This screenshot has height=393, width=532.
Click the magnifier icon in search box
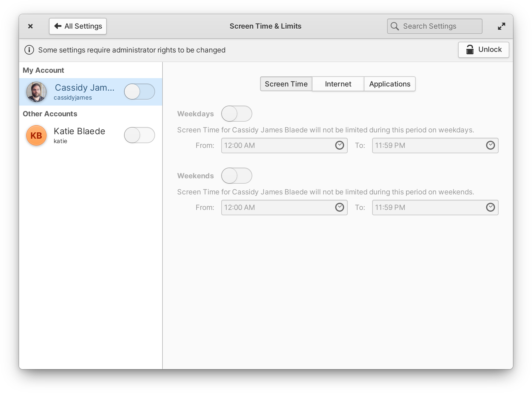(395, 26)
